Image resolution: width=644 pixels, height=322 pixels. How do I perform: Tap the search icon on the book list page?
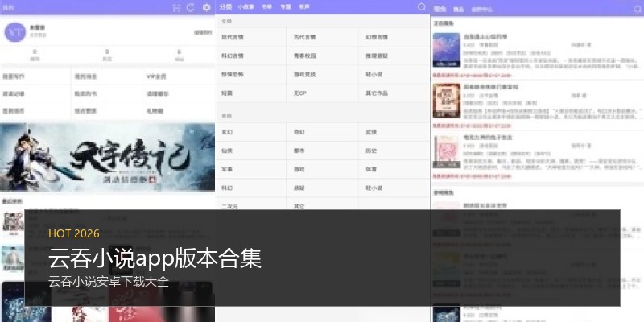point(638,9)
